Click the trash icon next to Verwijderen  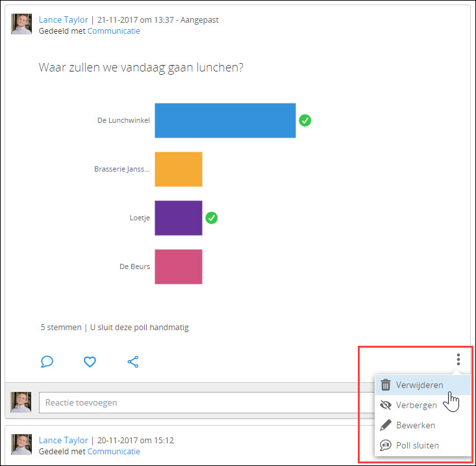tap(386, 385)
